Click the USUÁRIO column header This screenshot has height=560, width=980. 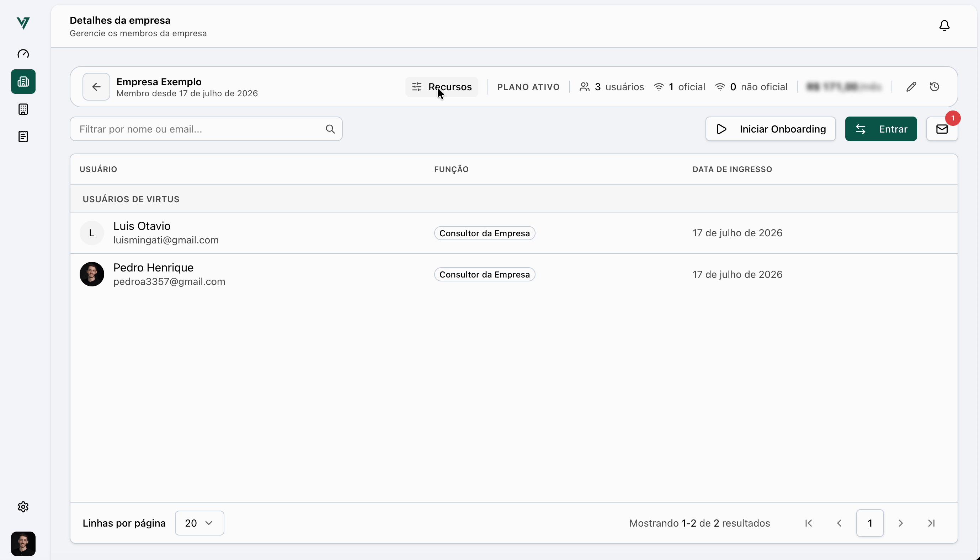click(x=98, y=169)
